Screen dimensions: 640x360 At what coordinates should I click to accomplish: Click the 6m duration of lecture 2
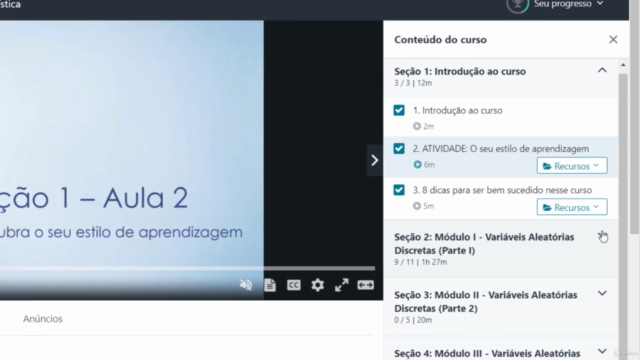(424, 164)
